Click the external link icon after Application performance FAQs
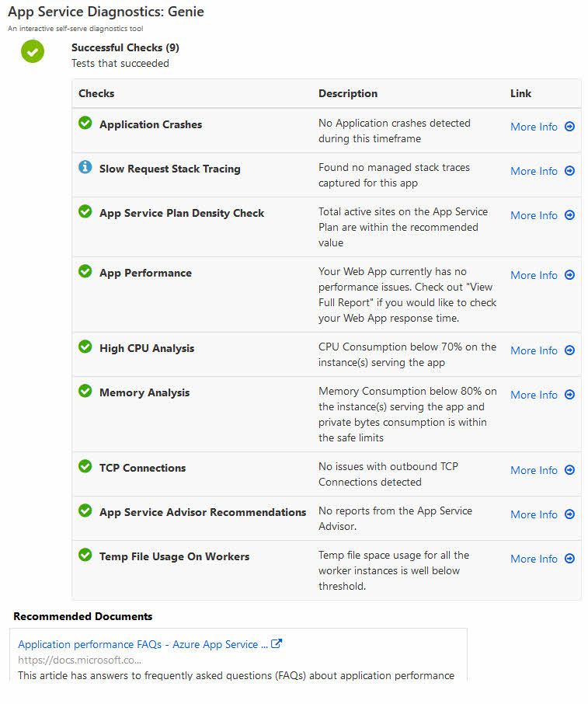Image resolution: width=588 pixels, height=704 pixels. [x=277, y=644]
